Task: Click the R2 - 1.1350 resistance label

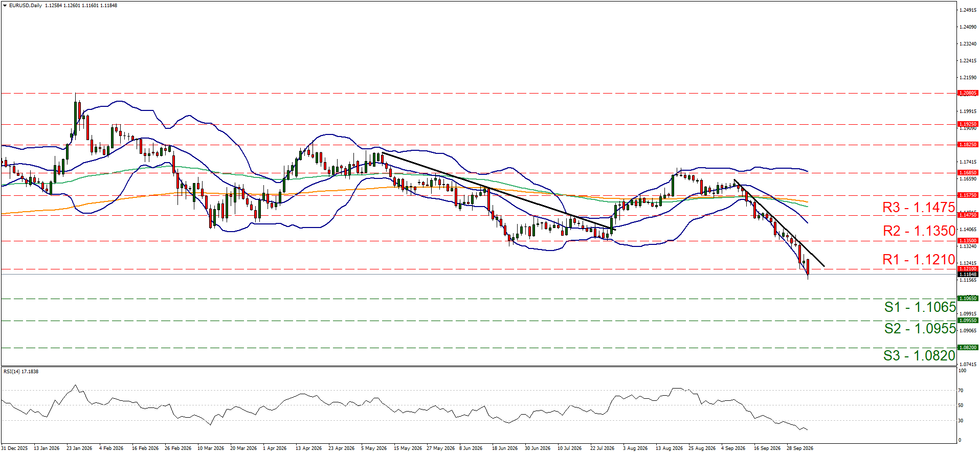Action: click(919, 231)
